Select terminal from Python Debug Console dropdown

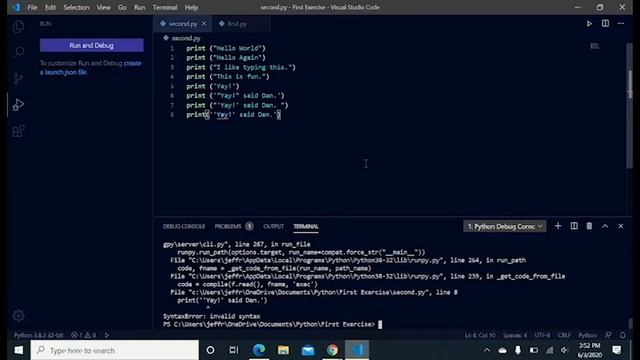pyautogui.click(x=504, y=226)
